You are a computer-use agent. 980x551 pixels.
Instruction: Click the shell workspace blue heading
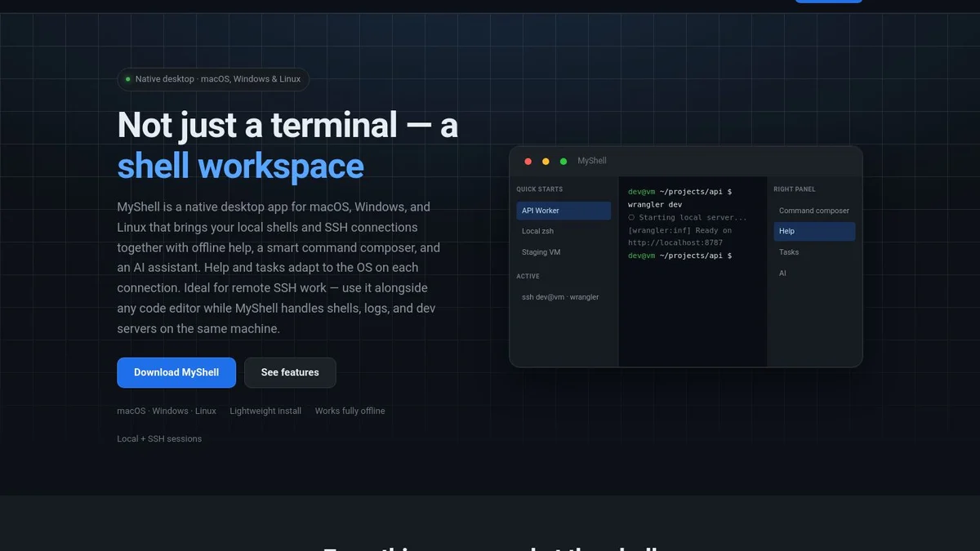click(241, 167)
